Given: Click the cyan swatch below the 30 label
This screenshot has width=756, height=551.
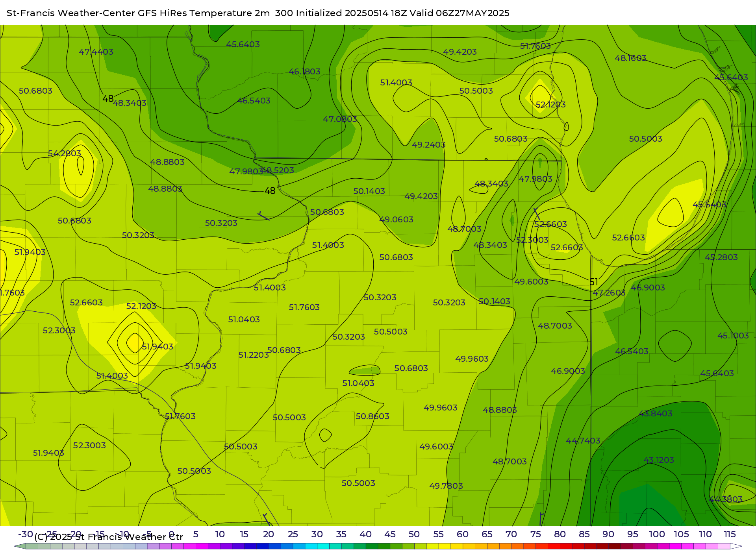Looking at the screenshot, I should coord(311,547).
